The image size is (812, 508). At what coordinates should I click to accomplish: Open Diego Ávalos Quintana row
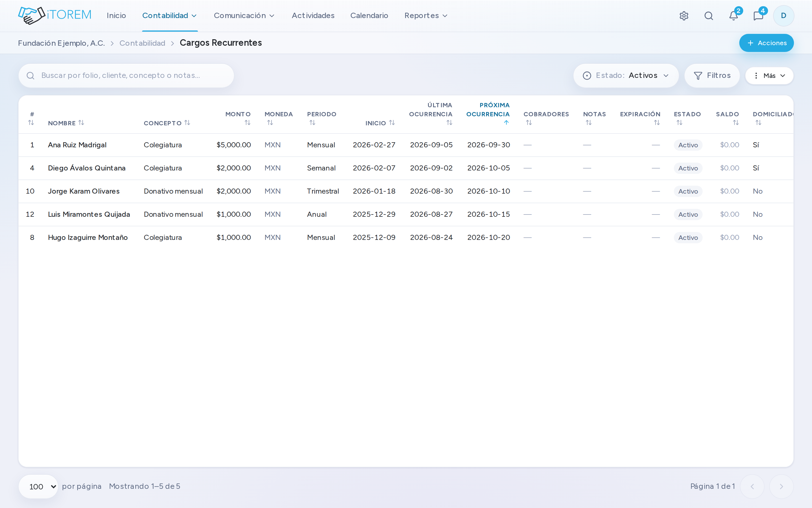(x=406, y=168)
